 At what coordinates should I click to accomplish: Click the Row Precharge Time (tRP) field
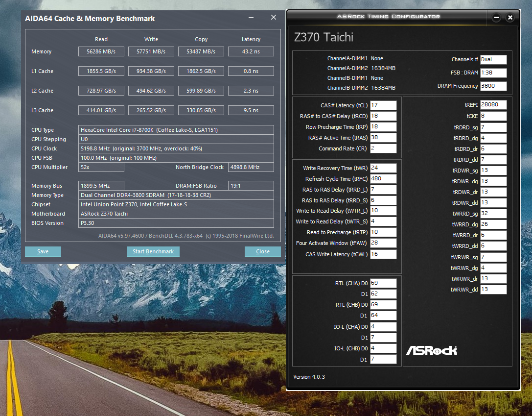point(383,127)
